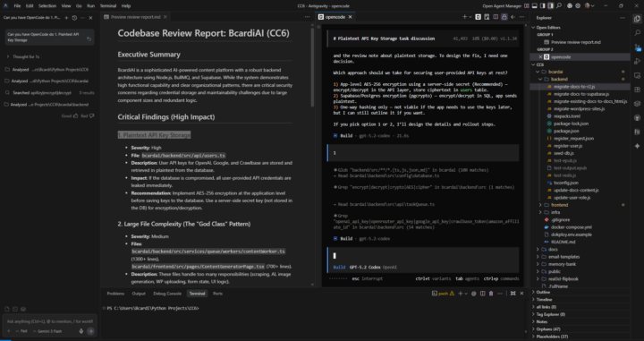The width and height of the screenshot is (644, 341).
Task: Kill the terminal using the trash icon
Action: (x=491, y=294)
